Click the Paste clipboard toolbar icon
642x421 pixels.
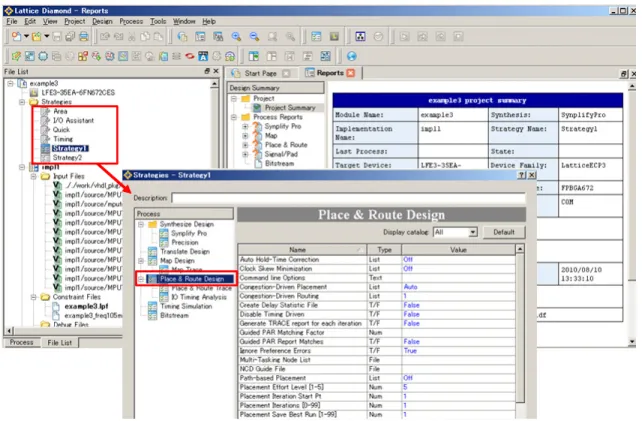coord(158,36)
